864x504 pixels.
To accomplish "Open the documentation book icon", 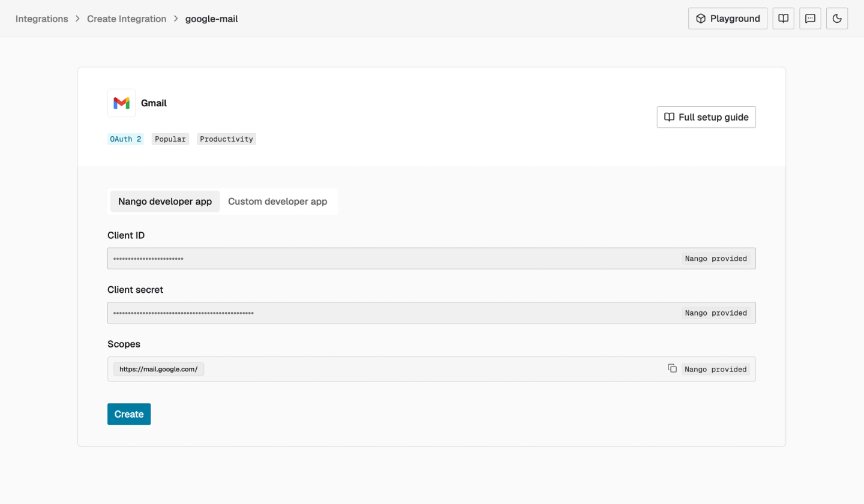I will tap(783, 19).
